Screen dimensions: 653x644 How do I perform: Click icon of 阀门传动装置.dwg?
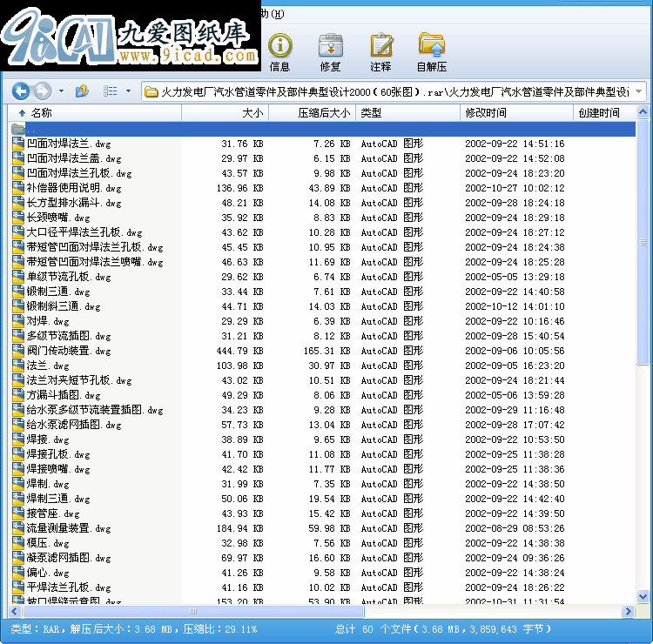pos(18,351)
